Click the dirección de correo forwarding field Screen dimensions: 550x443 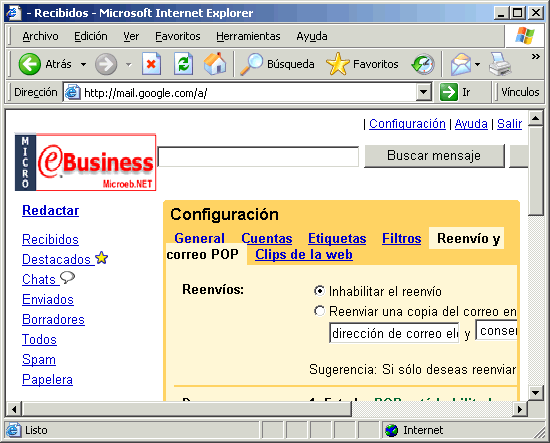pos(394,333)
